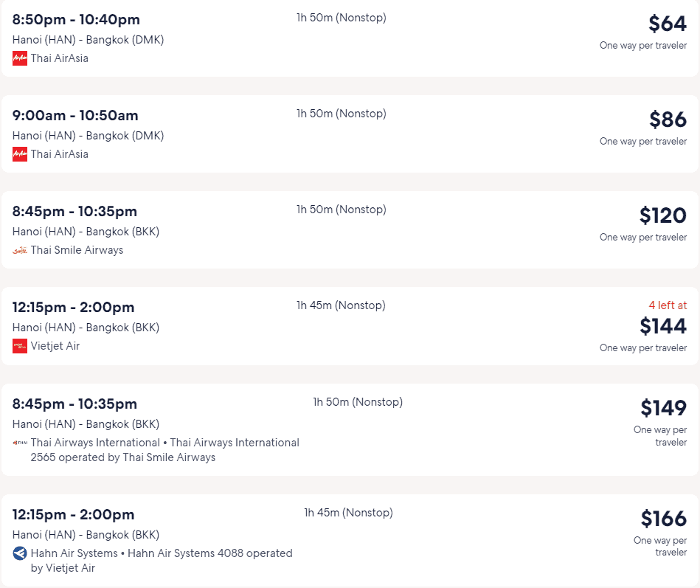Click the AirAsia logo on the 9:00am flight
The width and height of the screenshot is (700, 588).
tap(20, 154)
